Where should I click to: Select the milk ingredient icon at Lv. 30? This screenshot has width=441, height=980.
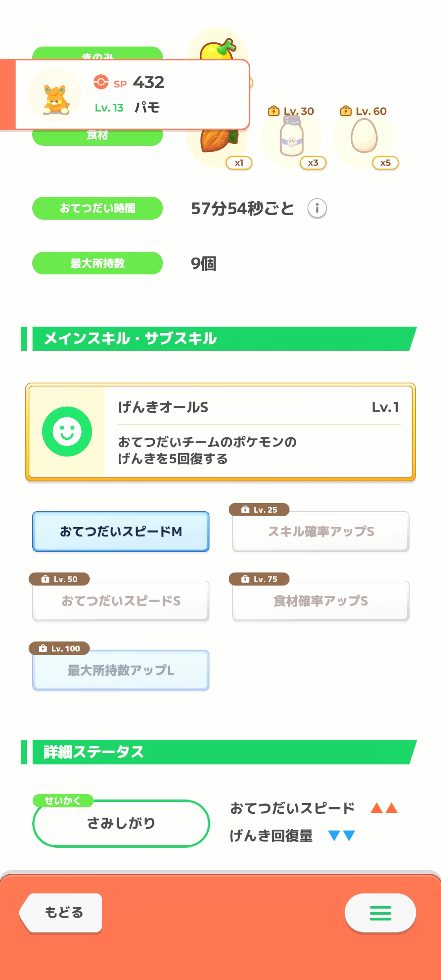click(x=291, y=137)
